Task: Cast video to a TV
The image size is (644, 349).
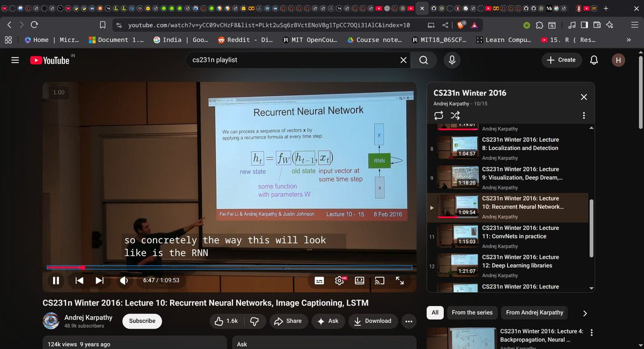Action: pos(380,280)
